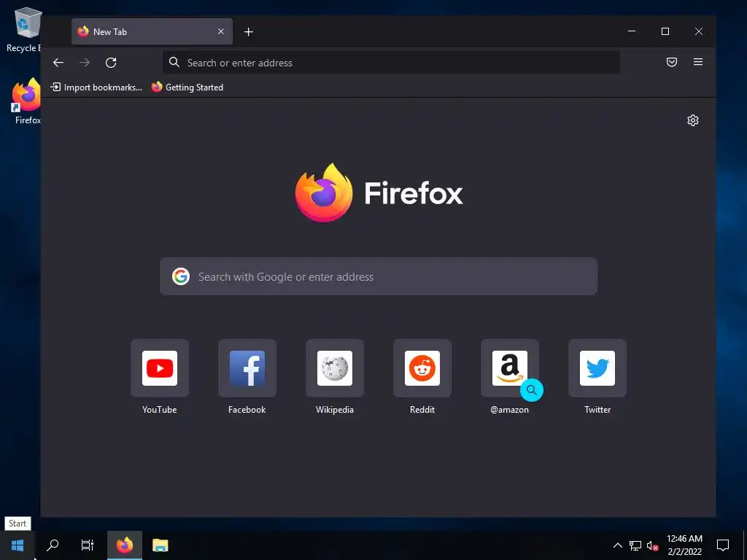Open Task View from taskbar
Screen dimensions: 747x560
coord(88,545)
